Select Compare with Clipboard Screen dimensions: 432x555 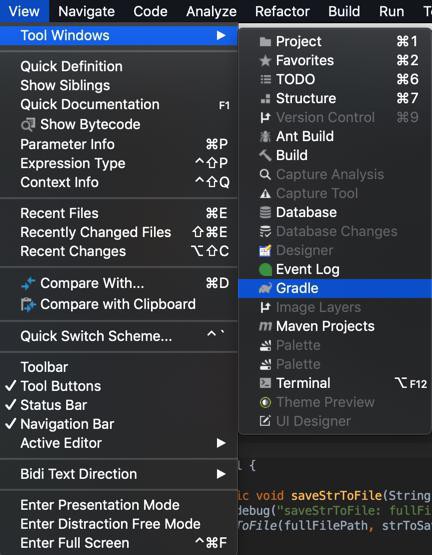(119, 304)
